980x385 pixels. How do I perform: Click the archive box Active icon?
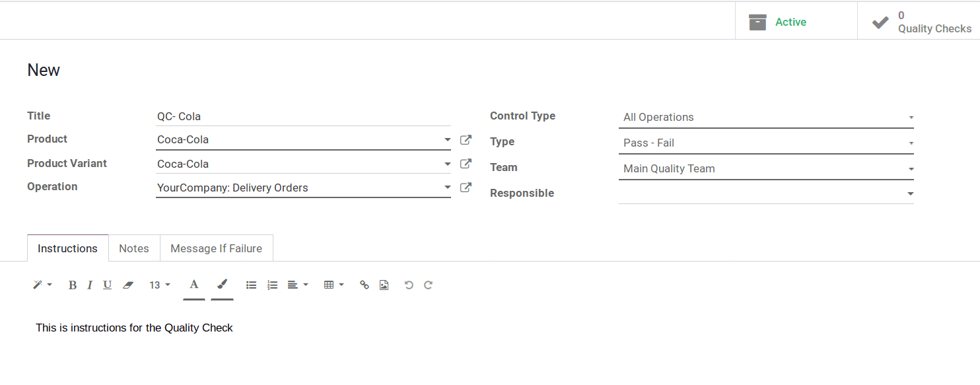click(x=757, y=22)
